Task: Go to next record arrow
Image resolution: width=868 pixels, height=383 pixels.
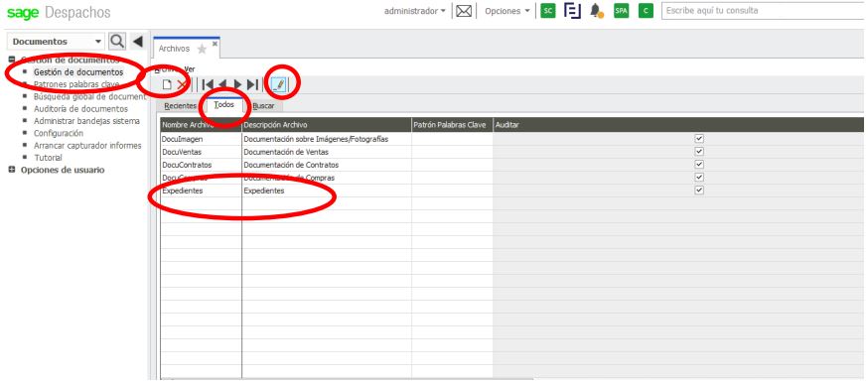Action: pos(237,84)
